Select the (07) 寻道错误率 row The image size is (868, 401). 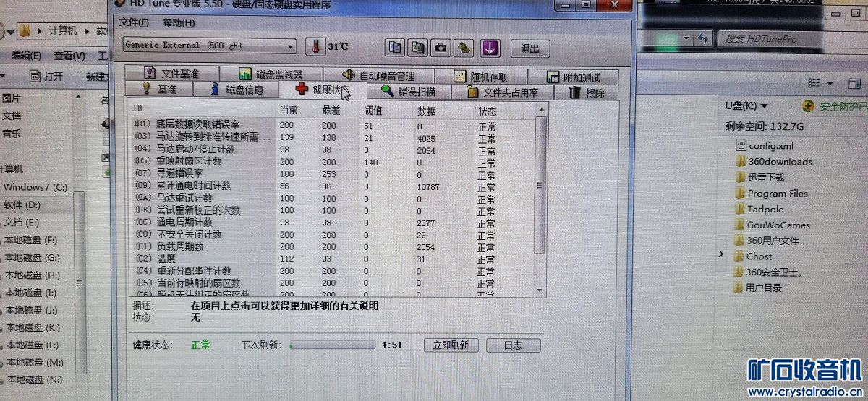pyautogui.click(x=333, y=173)
